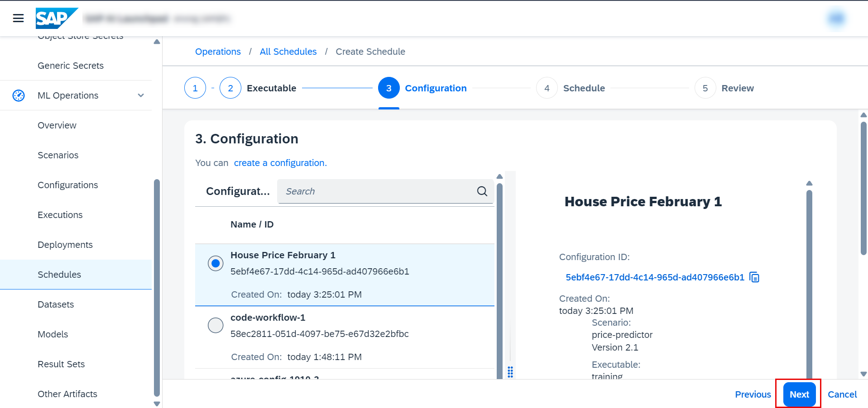Viewport: 868px width, 408px height.
Task: Click the ML Operations gauge icon
Action: click(x=19, y=95)
